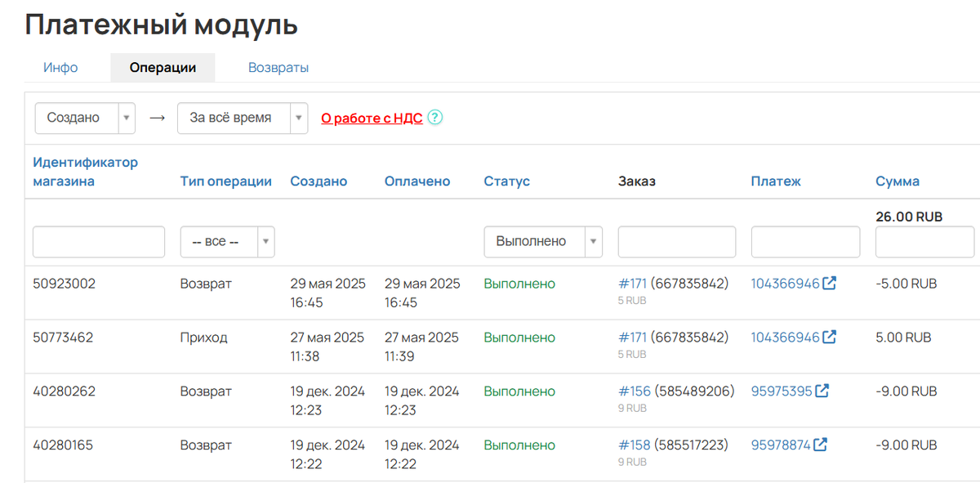980x483 pixels.
Task: Click the NDS help question mark icon
Action: click(x=435, y=118)
